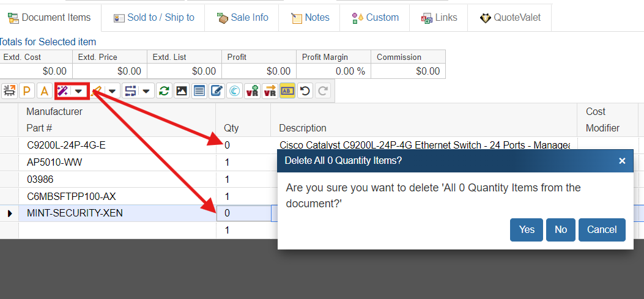Open the QuoteValet tab
644x299 pixels.
pyautogui.click(x=509, y=18)
